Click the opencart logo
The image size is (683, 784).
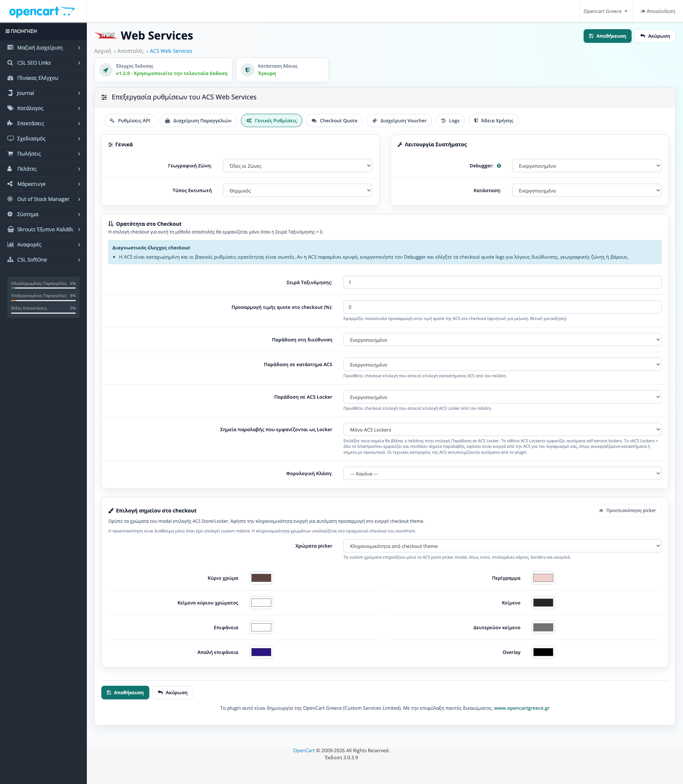[42, 11]
